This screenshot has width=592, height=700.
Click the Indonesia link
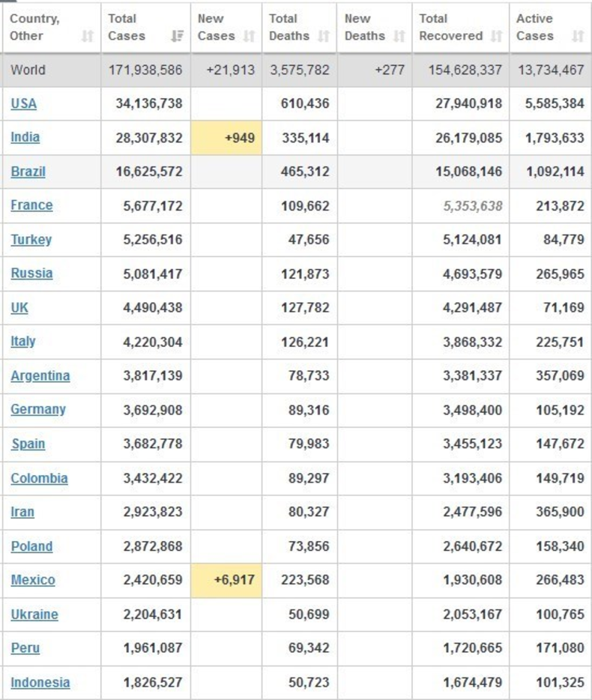[x=40, y=682]
